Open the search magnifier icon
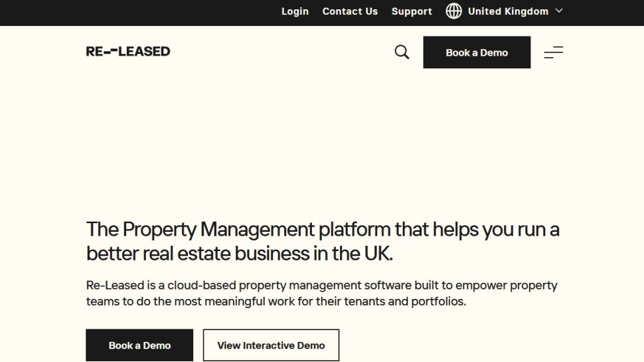This screenshot has width=644, height=362. (402, 52)
